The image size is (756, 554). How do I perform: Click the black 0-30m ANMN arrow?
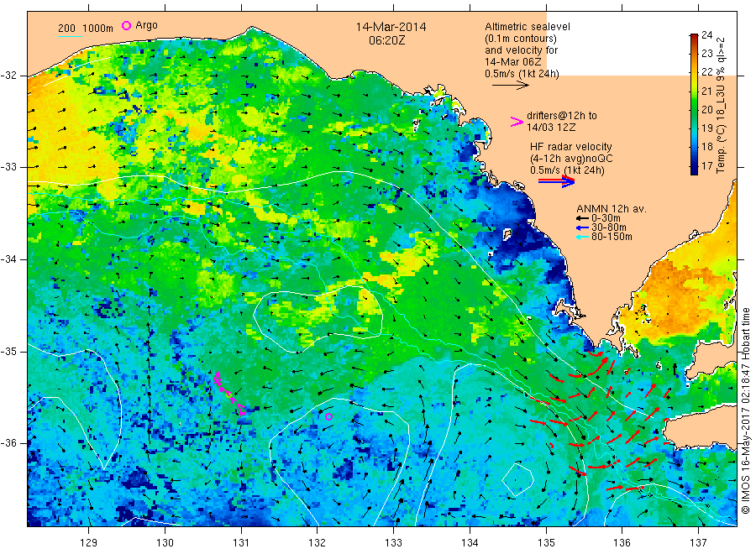click(582, 219)
